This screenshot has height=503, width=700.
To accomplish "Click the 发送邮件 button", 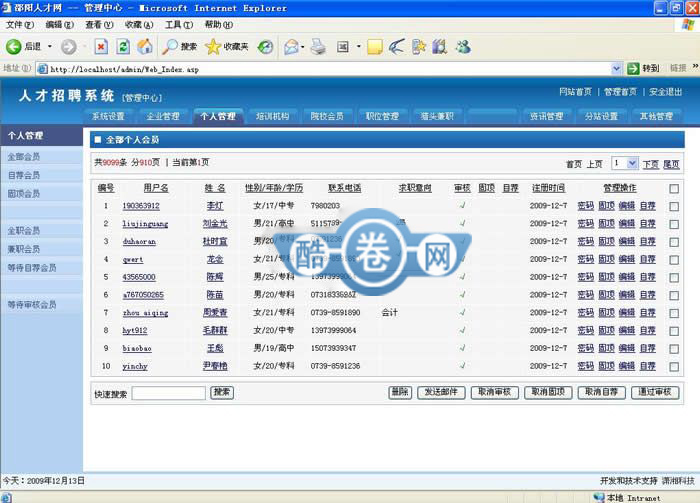I will point(441,392).
